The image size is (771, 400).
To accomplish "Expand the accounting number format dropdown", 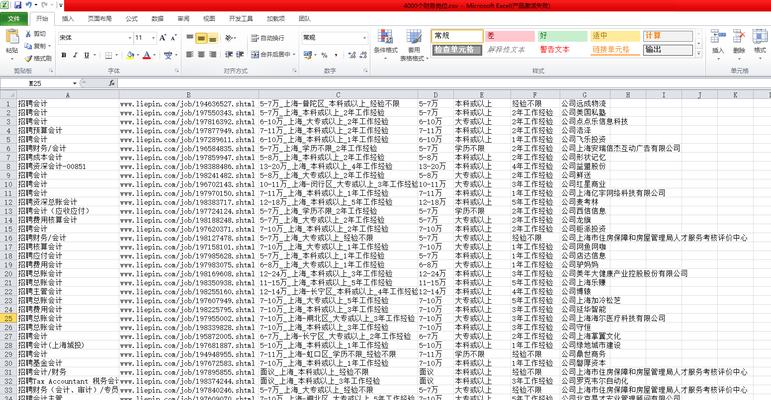I will point(315,55).
